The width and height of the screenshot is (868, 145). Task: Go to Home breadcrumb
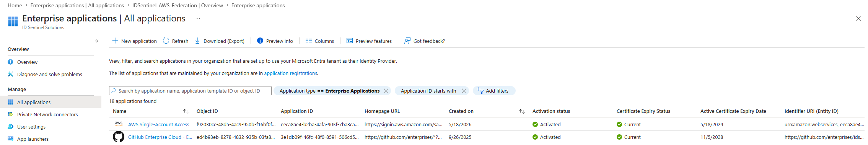15,5
